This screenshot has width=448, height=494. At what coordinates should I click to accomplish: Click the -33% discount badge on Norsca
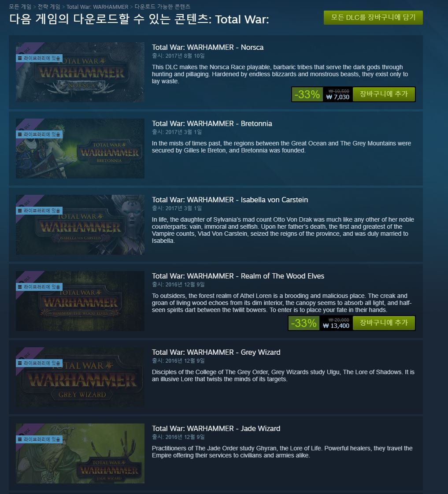(307, 94)
